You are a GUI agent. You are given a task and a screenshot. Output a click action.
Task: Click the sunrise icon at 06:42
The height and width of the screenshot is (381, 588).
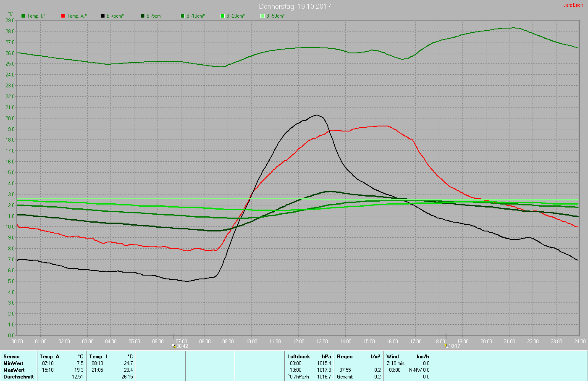[174, 346]
